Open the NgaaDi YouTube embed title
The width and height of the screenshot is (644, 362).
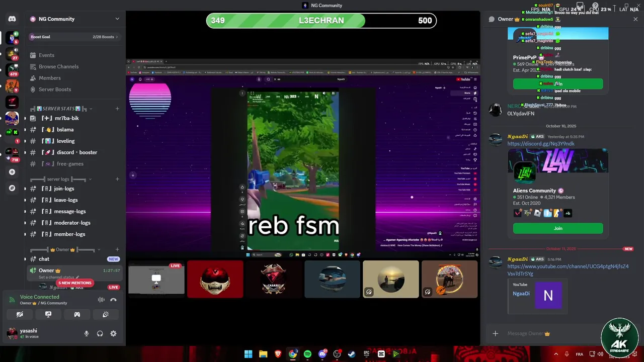tap(521, 294)
